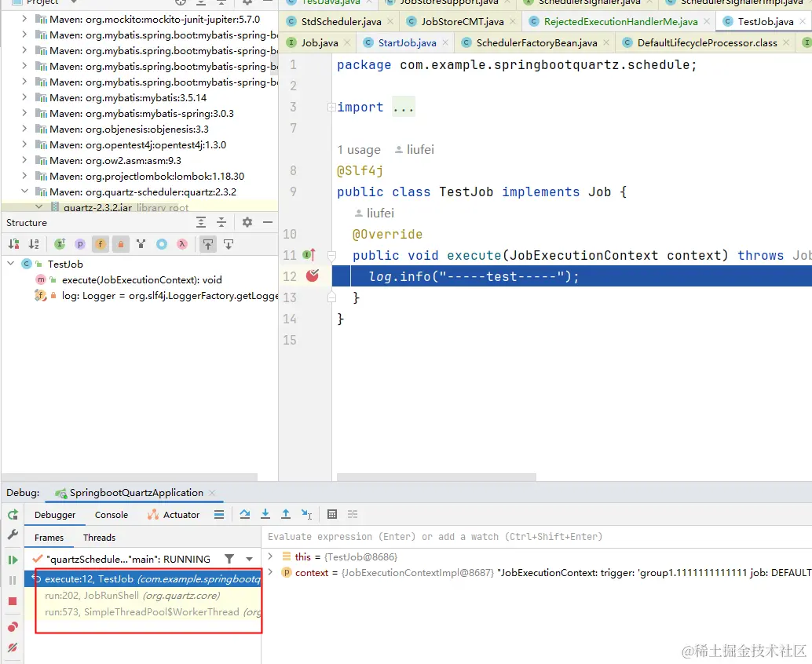Open the StartJob.java editor tab
The image size is (812, 664).
click(407, 43)
